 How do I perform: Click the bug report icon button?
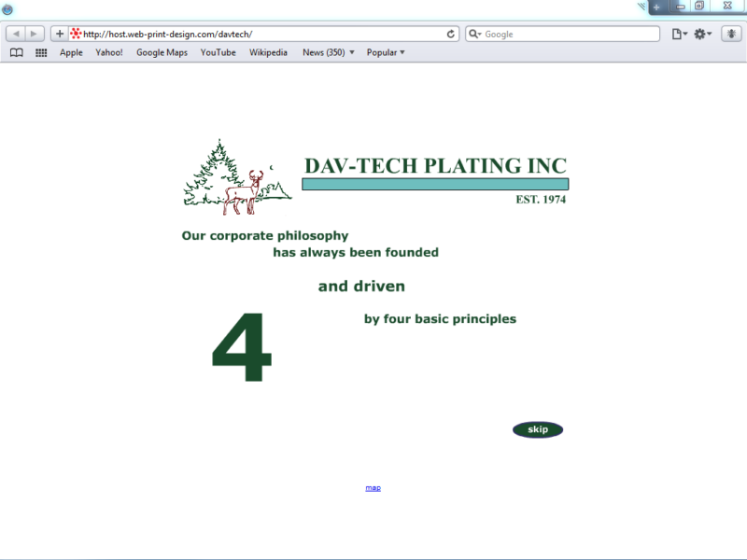[731, 34]
